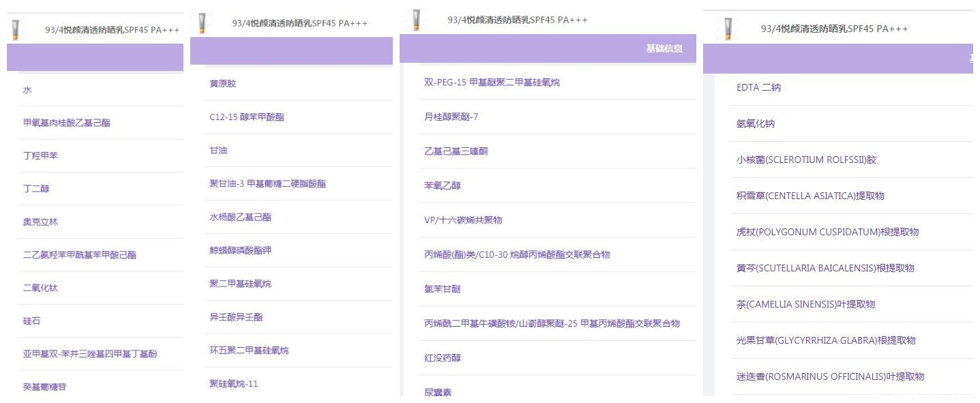Click the 甘油 ingredient row
Viewport: 980px width, 403px height.
[218, 151]
